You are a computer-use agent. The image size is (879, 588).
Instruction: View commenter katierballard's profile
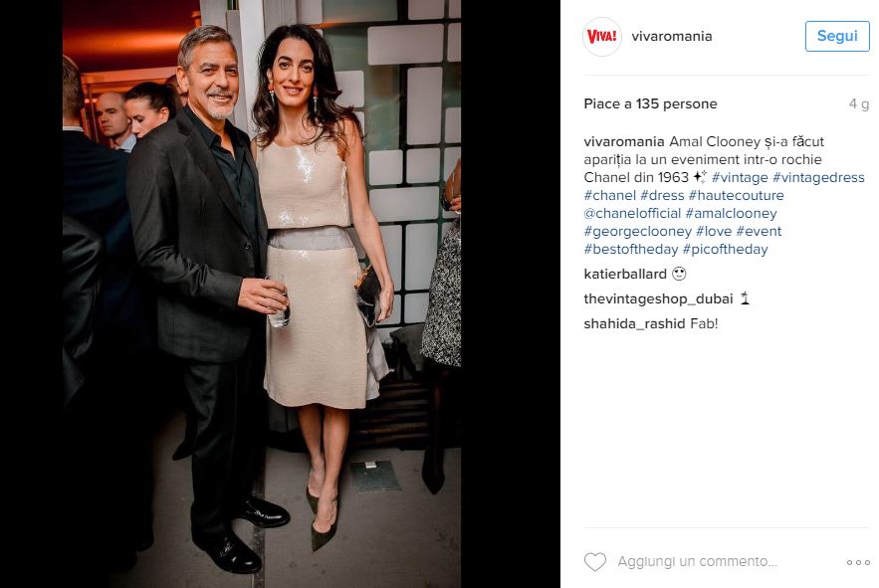tap(625, 274)
